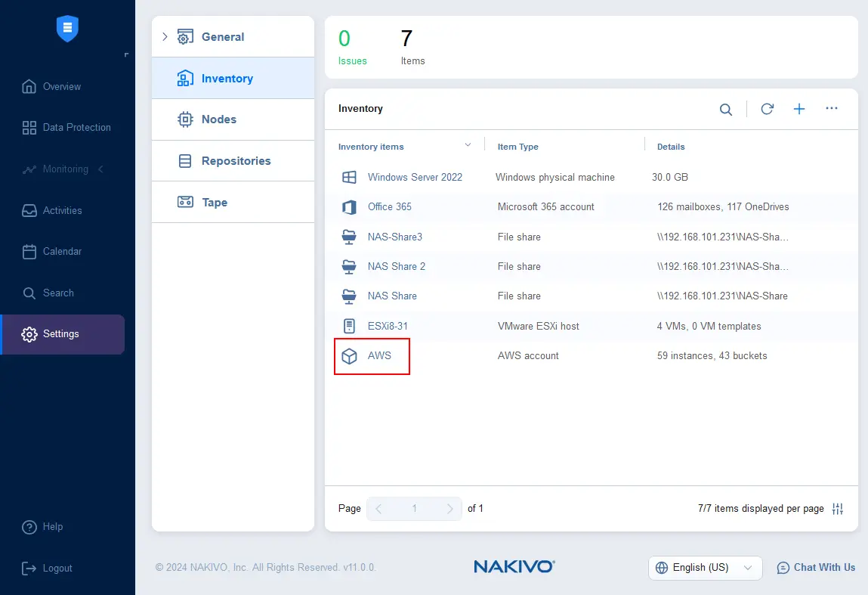Go to Activities in the sidebar
The width and height of the screenshot is (868, 595).
(52, 210)
